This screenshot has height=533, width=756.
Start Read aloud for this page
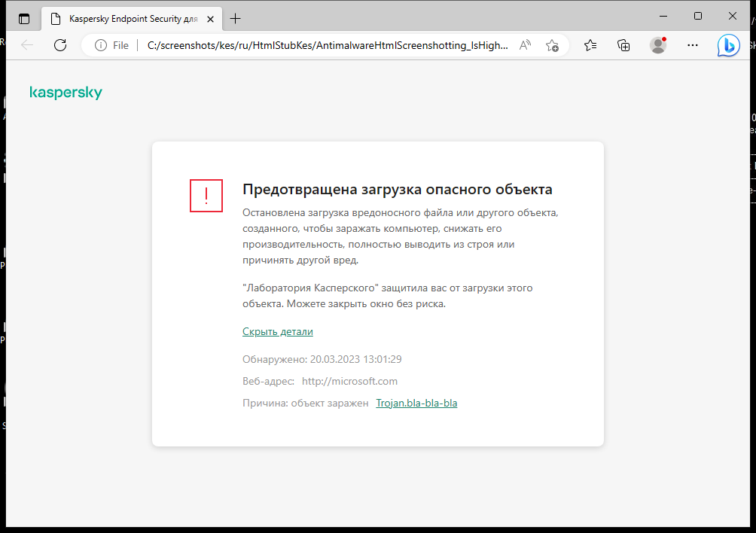click(525, 45)
